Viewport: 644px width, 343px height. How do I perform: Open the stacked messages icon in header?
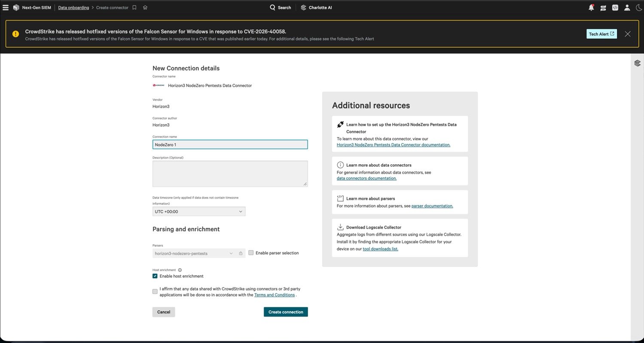tap(603, 8)
